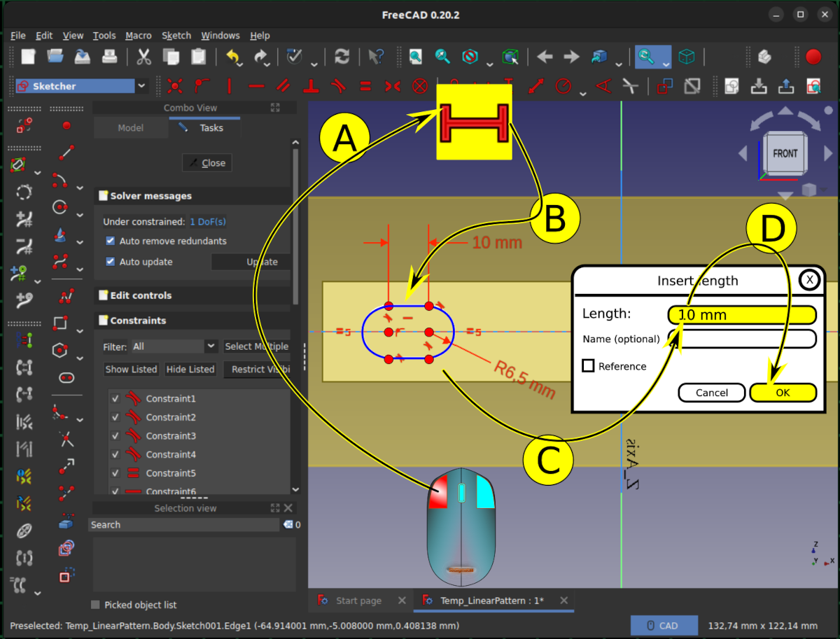
Task: Uncheck the Constraint1 checkbox
Action: pyautogui.click(x=115, y=399)
